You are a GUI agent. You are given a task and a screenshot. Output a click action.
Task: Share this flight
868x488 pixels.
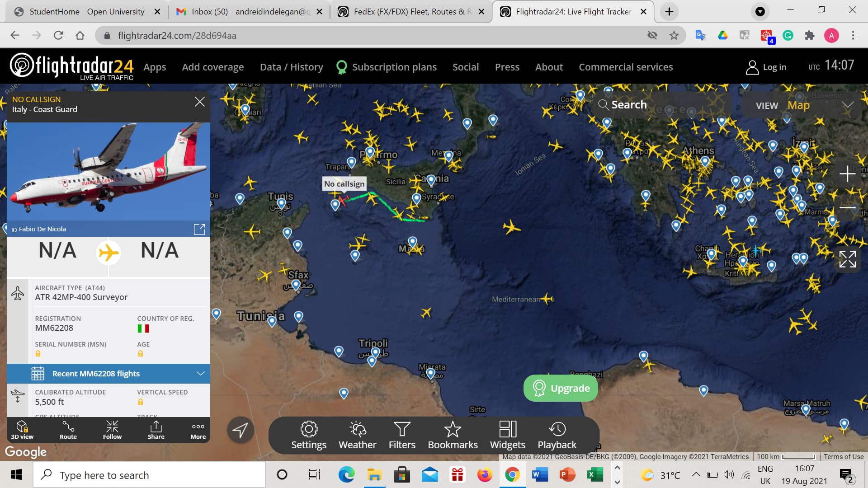156,430
